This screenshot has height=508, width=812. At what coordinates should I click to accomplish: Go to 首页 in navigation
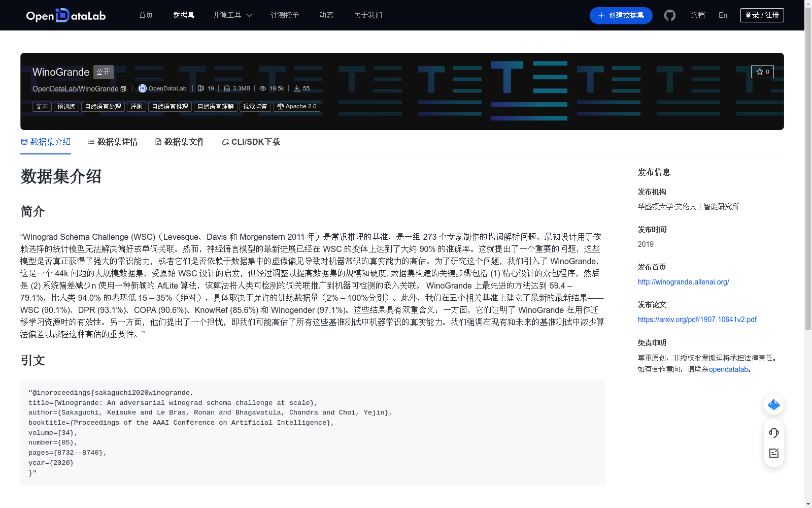pos(146,15)
